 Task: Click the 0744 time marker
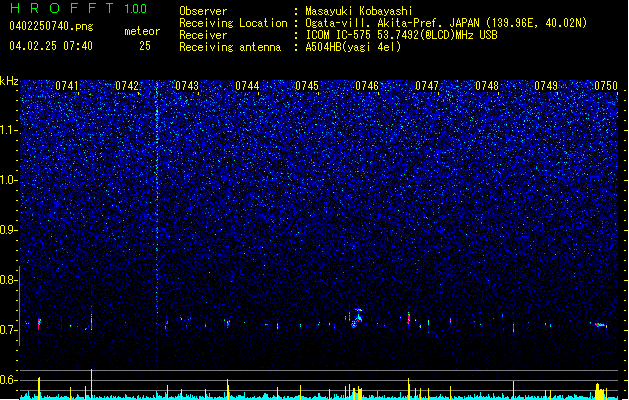pos(247,86)
